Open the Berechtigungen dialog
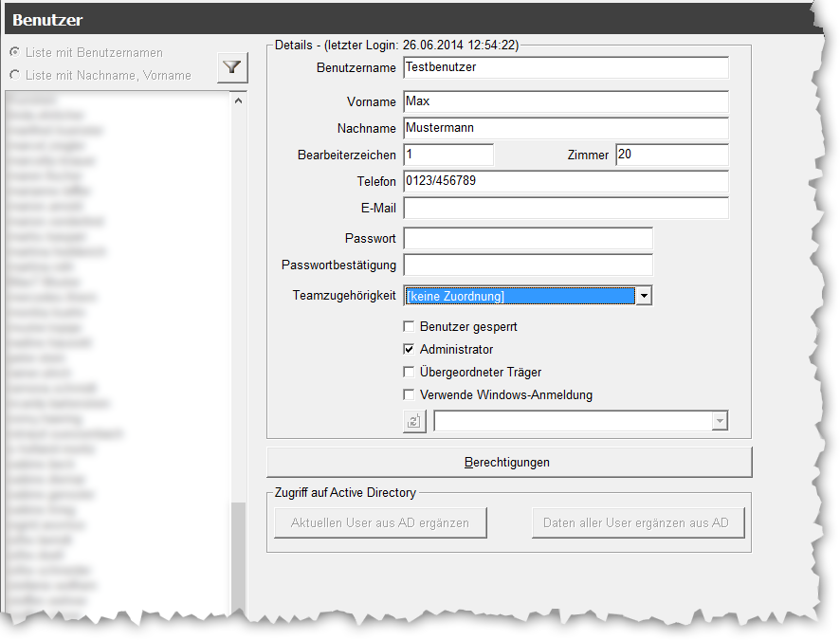Image resolution: width=840 pixels, height=640 pixels. 508,463
